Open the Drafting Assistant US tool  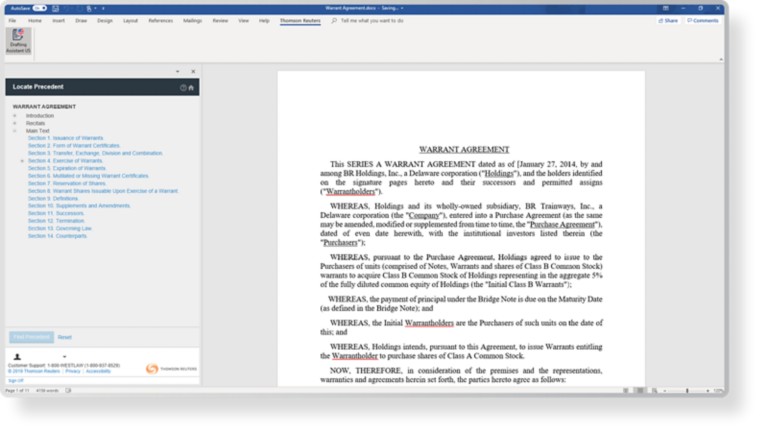tap(19, 41)
